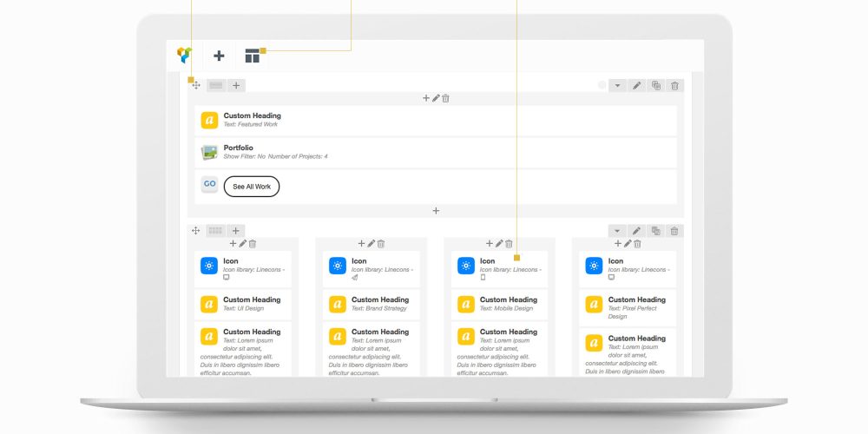
Task: Append element with plus below See All Work
Action: pyautogui.click(x=437, y=211)
